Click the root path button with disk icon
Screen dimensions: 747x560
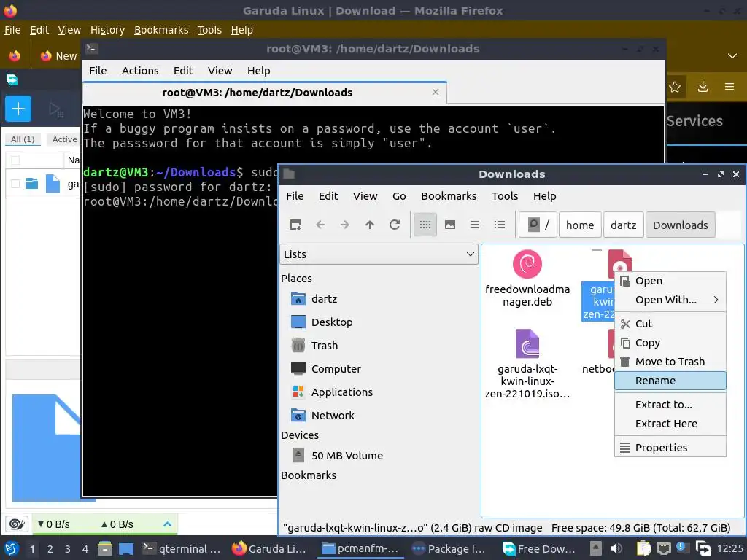pos(538,225)
